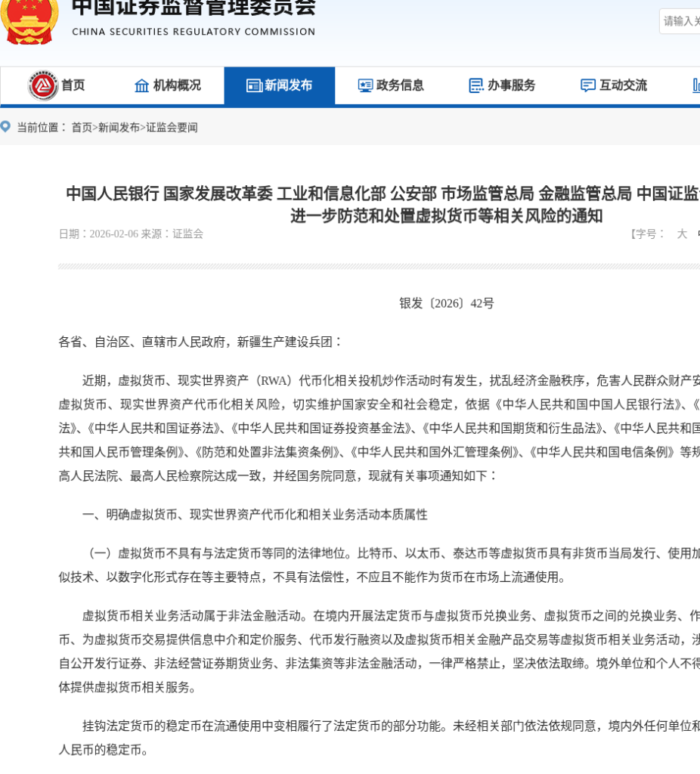Open the 首页 nav tab

(x=56, y=85)
